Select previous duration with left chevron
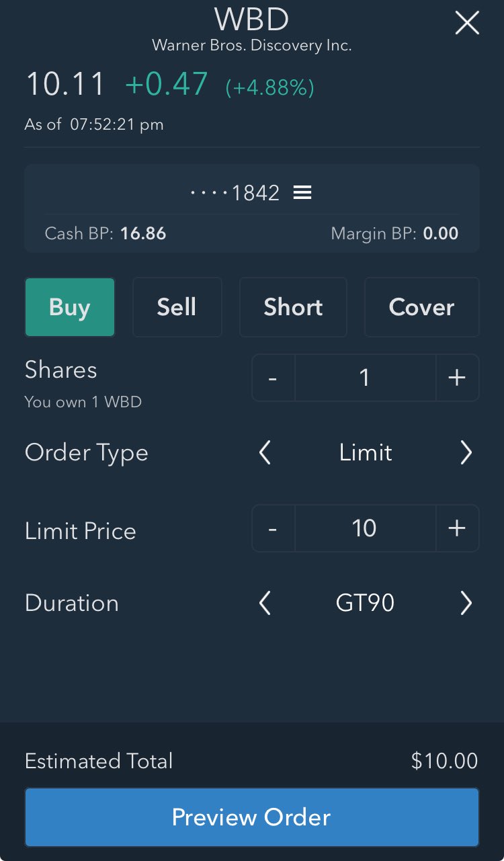This screenshot has height=861, width=504. tap(265, 603)
